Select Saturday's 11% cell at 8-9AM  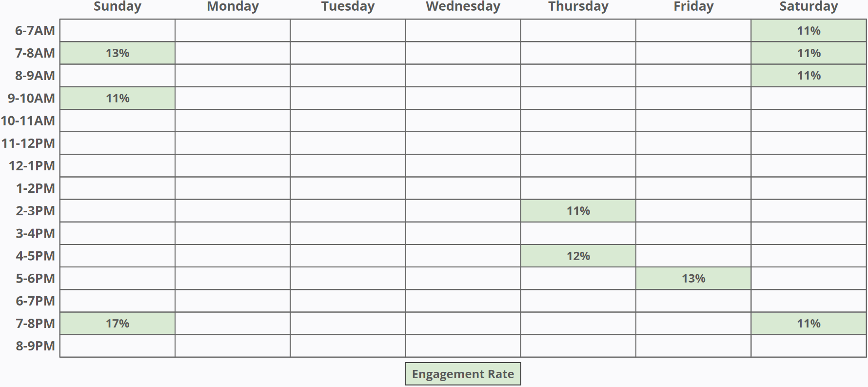click(x=809, y=76)
